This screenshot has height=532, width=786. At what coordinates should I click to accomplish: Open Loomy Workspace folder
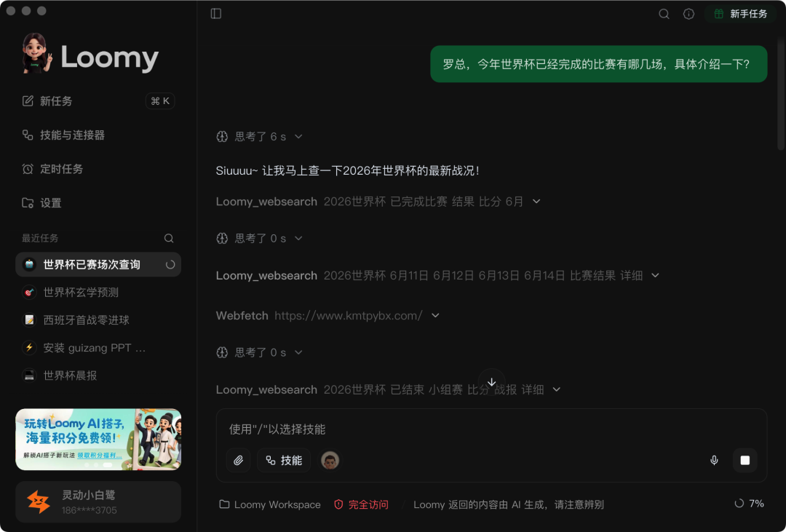(x=270, y=504)
